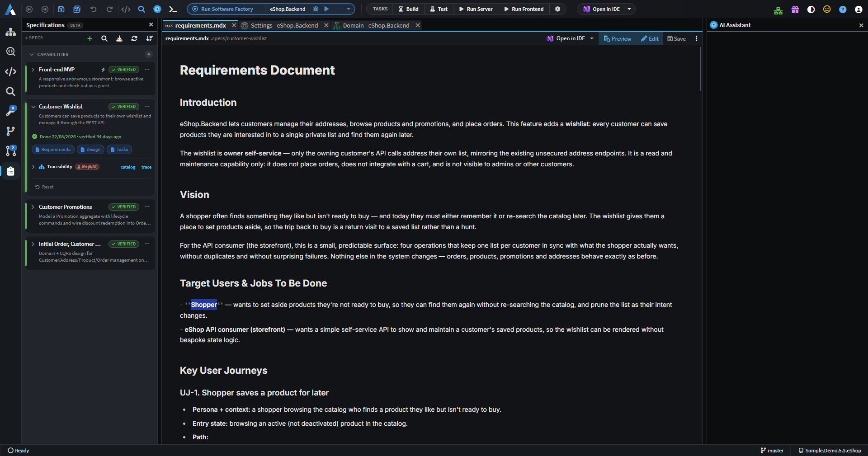The height and width of the screenshot is (456, 868).
Task: Click the help question mark icon
Action: coord(843,9)
